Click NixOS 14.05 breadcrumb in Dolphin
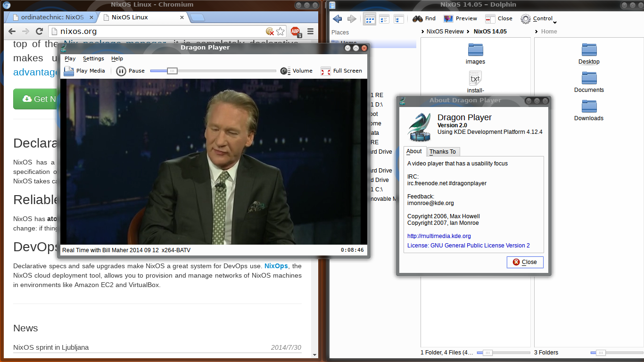This screenshot has height=362, width=644. tap(490, 32)
